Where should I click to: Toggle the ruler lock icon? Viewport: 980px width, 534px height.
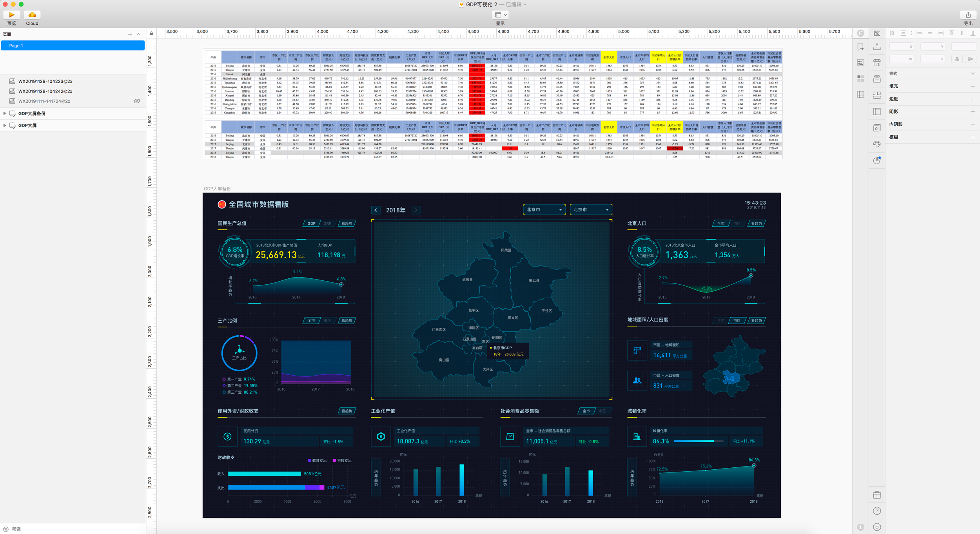(151, 34)
